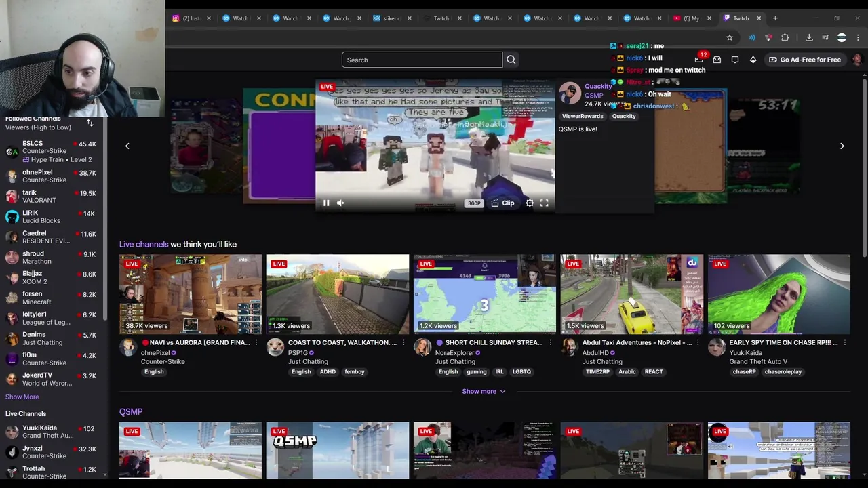Open ESLCS channel in sidebar

[x=52, y=152]
